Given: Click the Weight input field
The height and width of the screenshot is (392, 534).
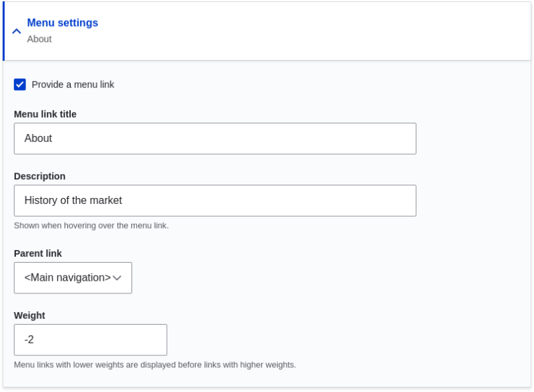Looking at the screenshot, I should [90, 339].
